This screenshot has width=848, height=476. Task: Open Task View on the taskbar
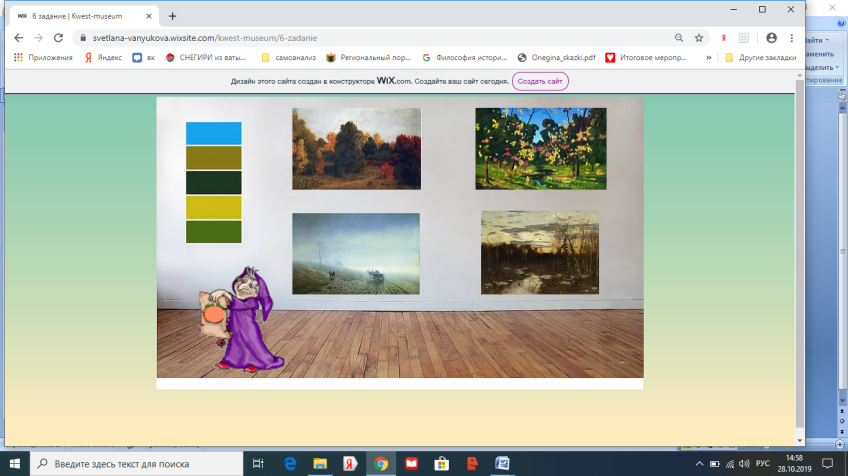[258, 464]
